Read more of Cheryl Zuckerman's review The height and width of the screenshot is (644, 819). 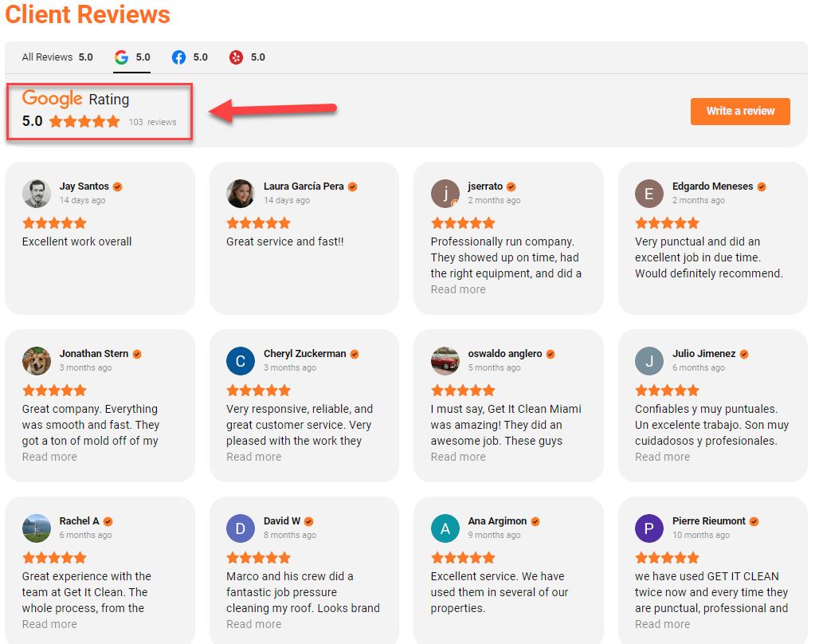[254, 457]
